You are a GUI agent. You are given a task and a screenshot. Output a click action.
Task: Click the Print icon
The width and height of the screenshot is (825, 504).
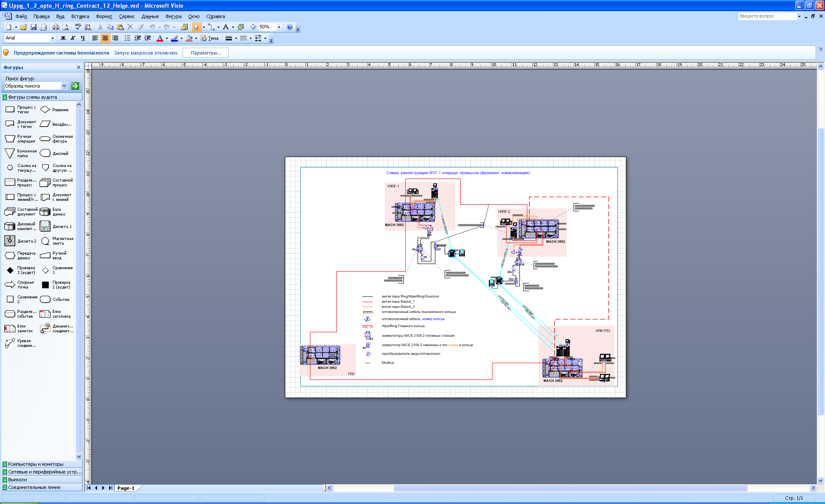point(56,27)
